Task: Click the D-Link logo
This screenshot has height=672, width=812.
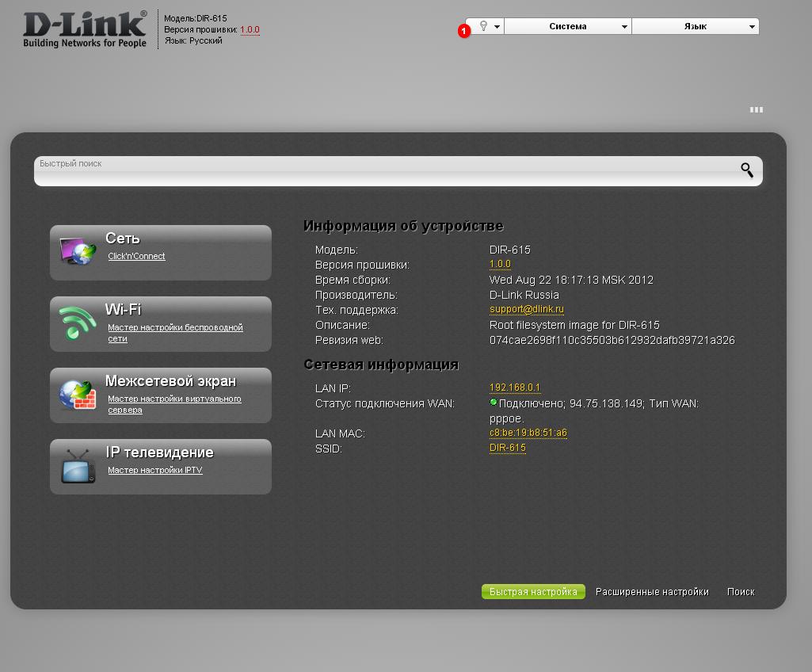Action: [85, 30]
